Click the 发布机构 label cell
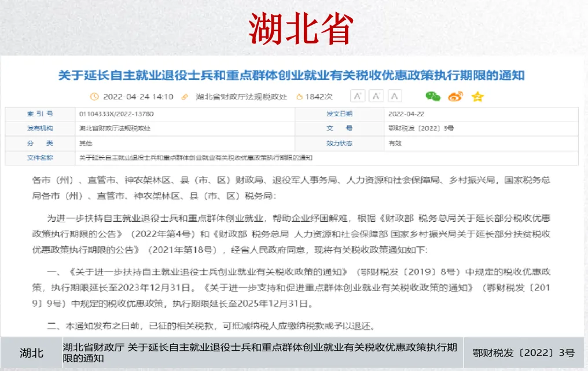 [x=40, y=128]
